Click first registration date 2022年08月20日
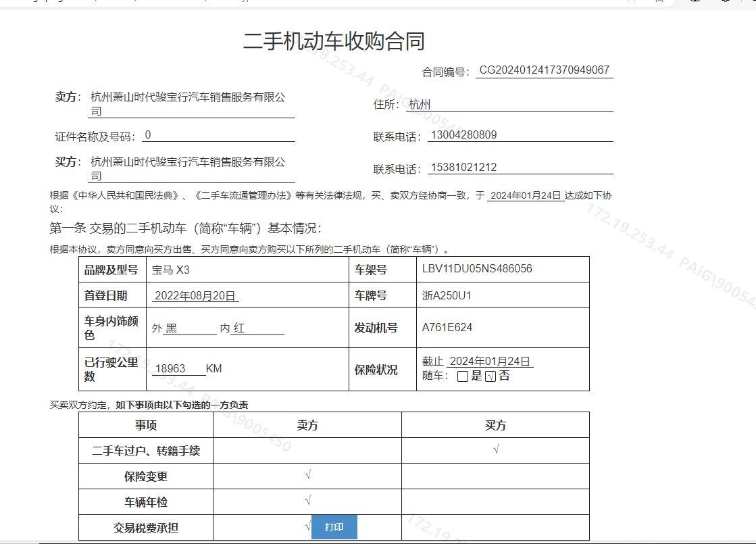This screenshot has height=544, width=756. pos(195,295)
